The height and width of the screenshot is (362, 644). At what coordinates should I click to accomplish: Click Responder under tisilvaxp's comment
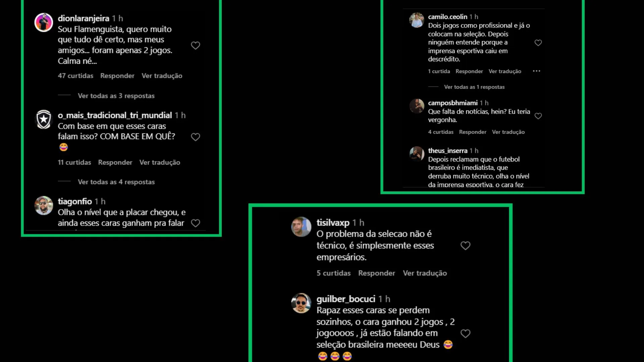377,273
